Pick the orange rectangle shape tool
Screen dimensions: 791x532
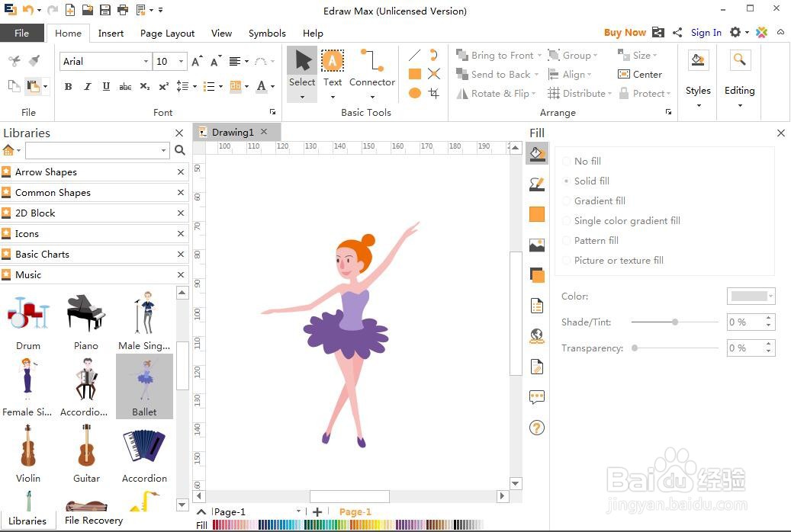click(415, 74)
